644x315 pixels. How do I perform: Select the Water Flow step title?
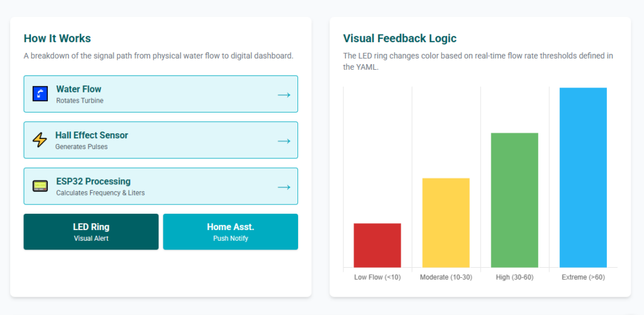[79, 89]
